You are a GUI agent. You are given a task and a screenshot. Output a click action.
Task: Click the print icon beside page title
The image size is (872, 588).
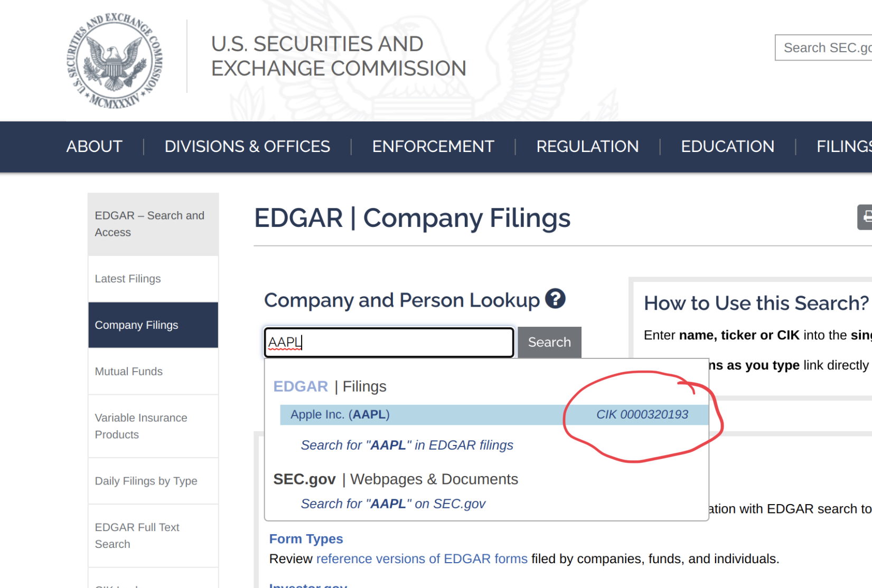(865, 217)
